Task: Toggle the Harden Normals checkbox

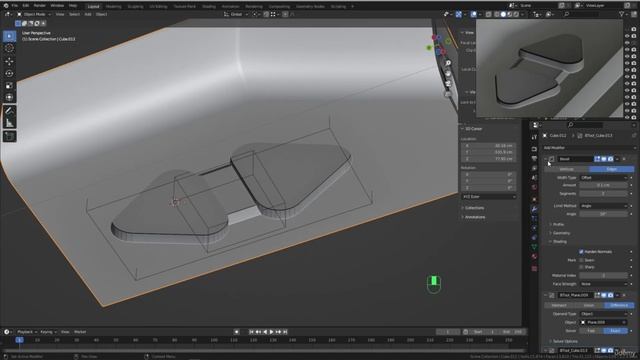Action: pos(581,252)
